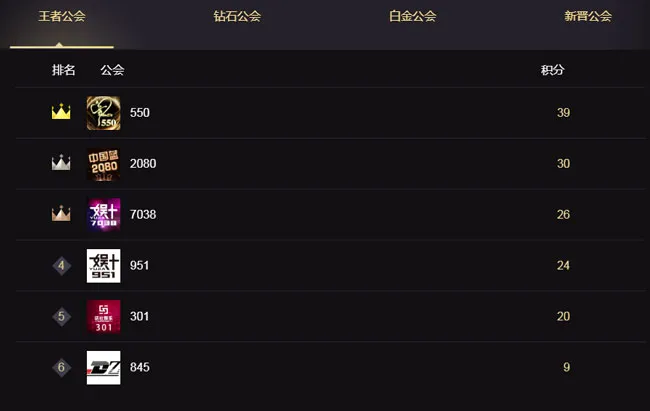Open guild name 951 link
650x411 pixels.
tap(139, 265)
